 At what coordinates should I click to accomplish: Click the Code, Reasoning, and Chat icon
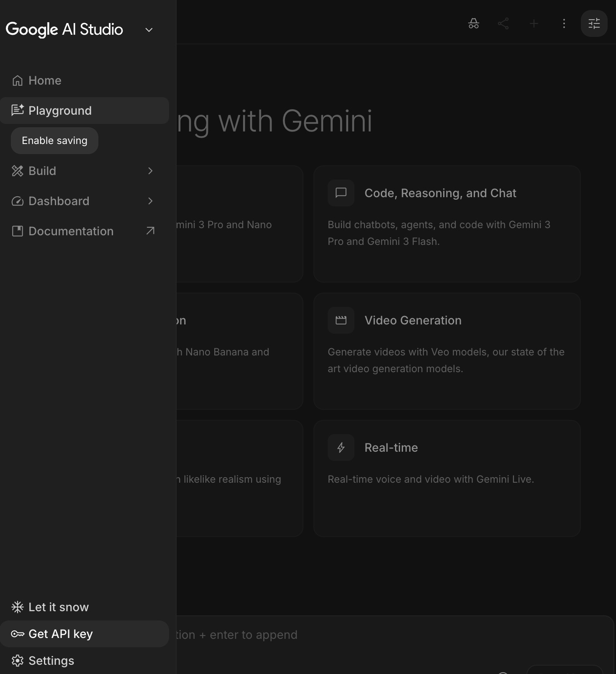(341, 193)
